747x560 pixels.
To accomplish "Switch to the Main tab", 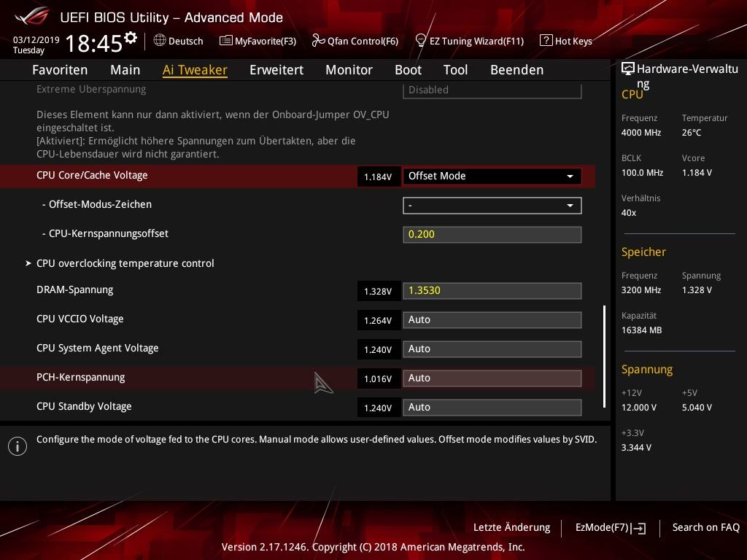I will point(125,70).
